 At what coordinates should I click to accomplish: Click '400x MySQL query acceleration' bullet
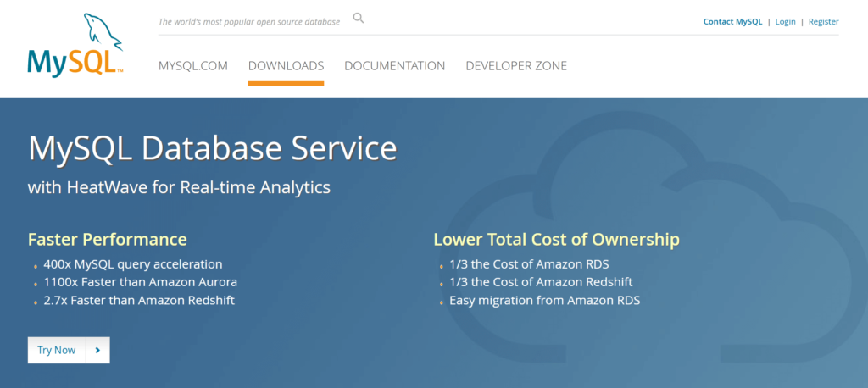(133, 264)
